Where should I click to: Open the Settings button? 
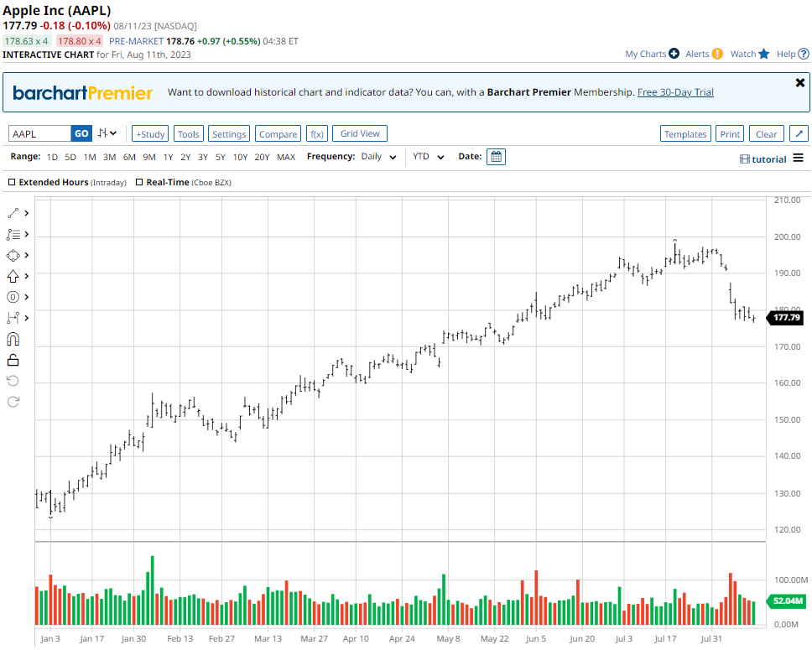tap(228, 133)
